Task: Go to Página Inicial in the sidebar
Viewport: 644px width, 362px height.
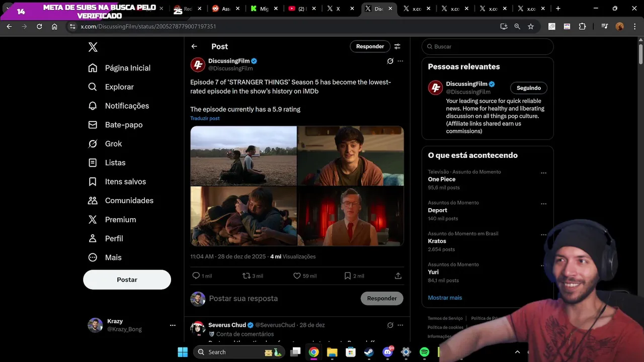Action: 119,68
